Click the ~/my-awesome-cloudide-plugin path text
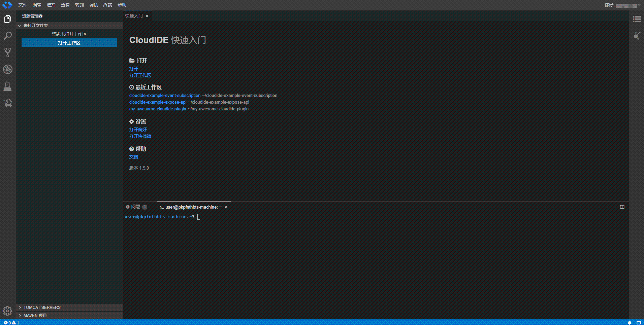644x325 pixels. tap(218, 109)
